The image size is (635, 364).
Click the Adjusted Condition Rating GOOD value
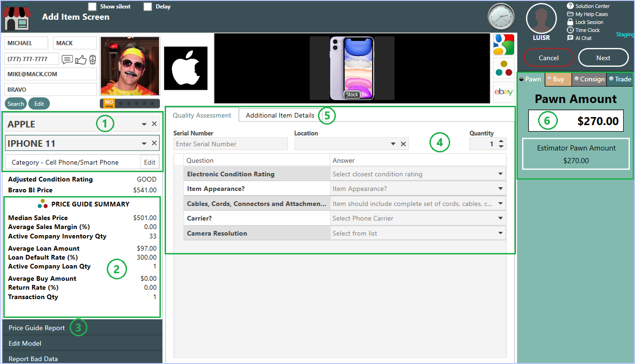click(147, 179)
